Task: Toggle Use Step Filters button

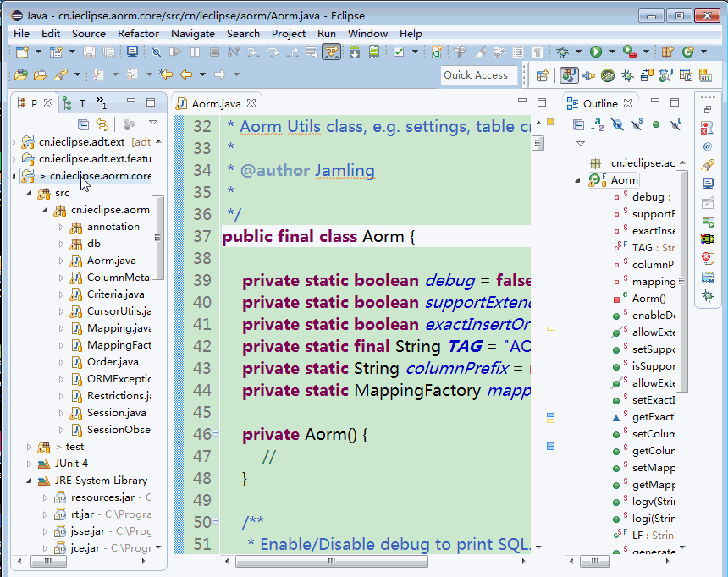Action: [x=332, y=52]
